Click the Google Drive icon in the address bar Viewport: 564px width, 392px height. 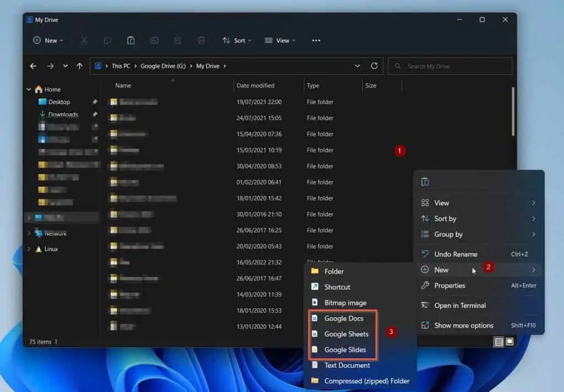pyautogui.click(x=98, y=66)
